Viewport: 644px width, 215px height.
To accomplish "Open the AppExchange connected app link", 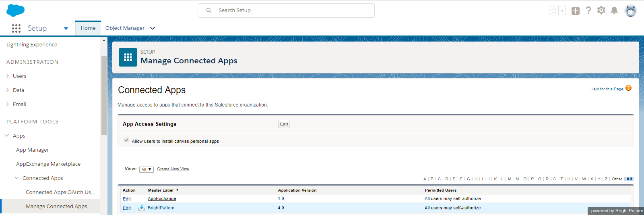I will point(162,198).
